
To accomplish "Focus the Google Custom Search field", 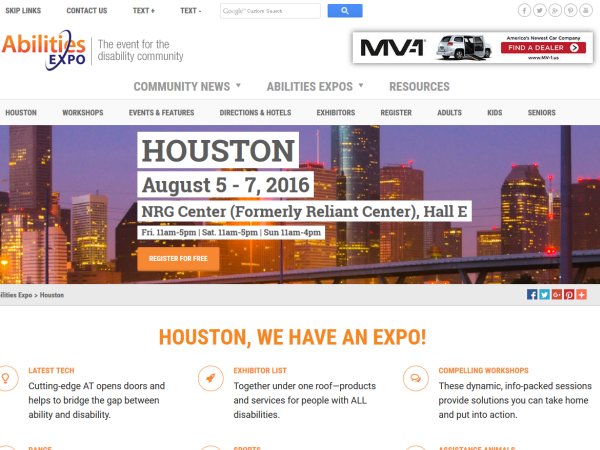I will coord(270,11).
